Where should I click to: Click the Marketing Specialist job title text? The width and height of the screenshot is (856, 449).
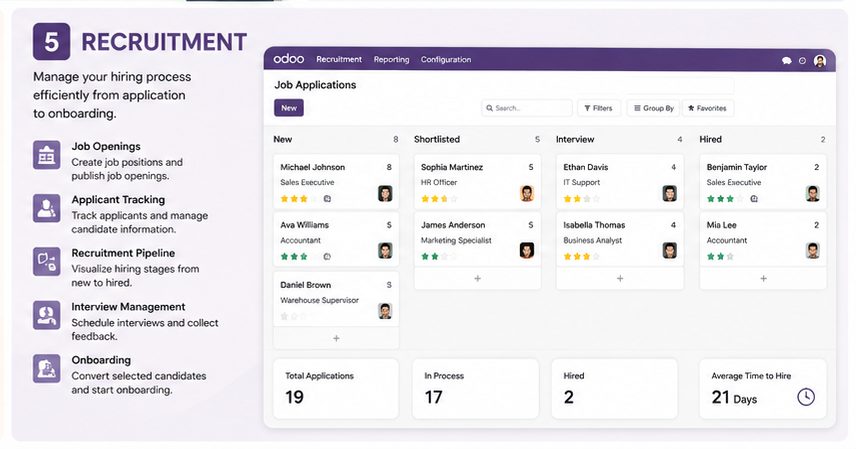(456, 240)
